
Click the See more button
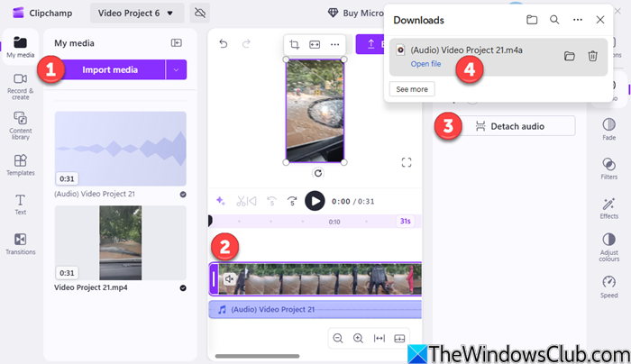point(412,89)
